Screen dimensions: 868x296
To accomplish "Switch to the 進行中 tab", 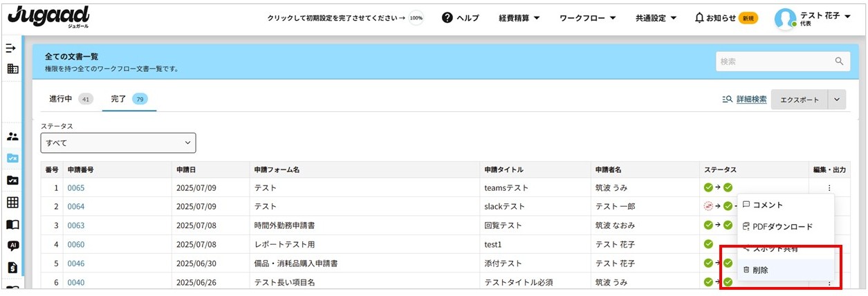I will [x=61, y=99].
